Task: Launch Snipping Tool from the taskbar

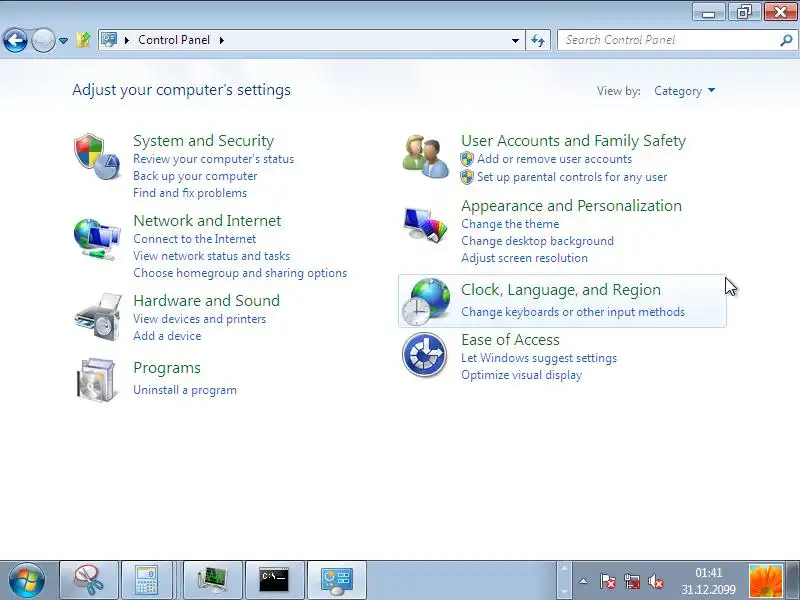Action: pos(89,580)
